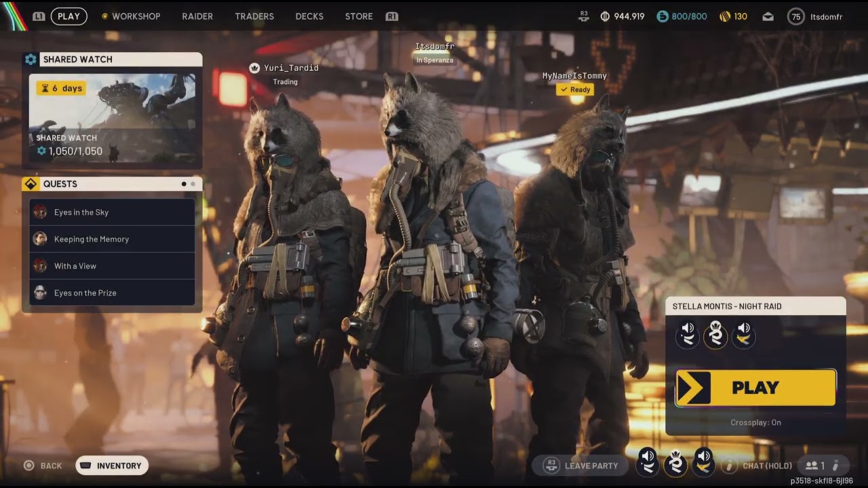Go back with the BACK button
Screen dimensions: 868x488
coord(43,466)
